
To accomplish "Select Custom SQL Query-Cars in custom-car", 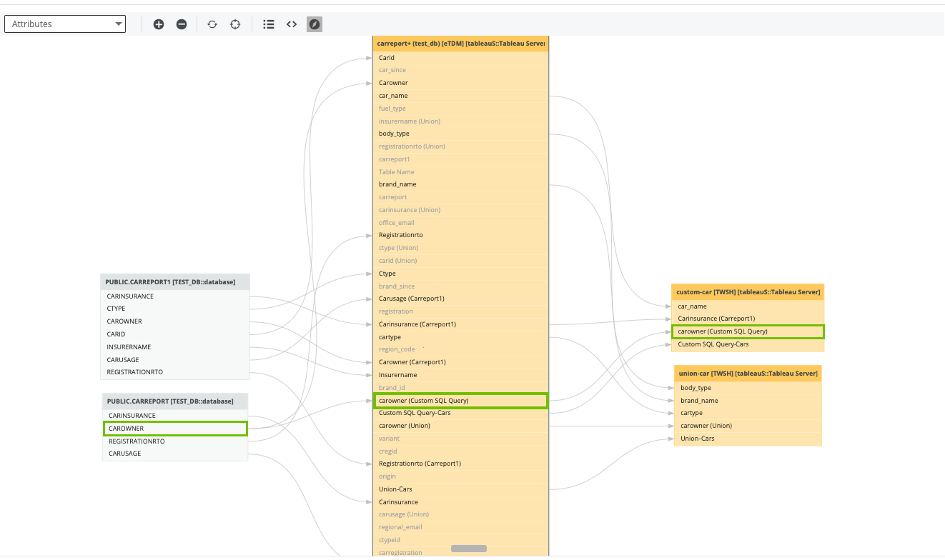I will [748, 344].
